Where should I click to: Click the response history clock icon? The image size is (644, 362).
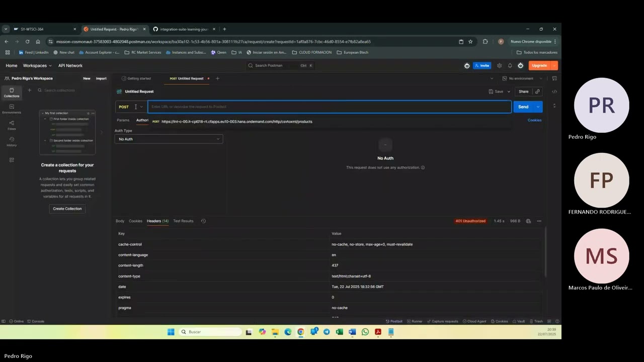203,221
